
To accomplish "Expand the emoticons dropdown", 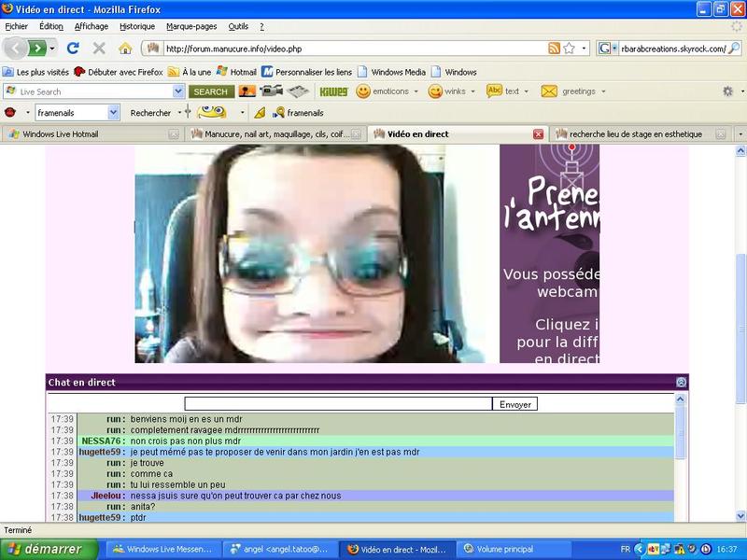I will [x=416, y=91].
